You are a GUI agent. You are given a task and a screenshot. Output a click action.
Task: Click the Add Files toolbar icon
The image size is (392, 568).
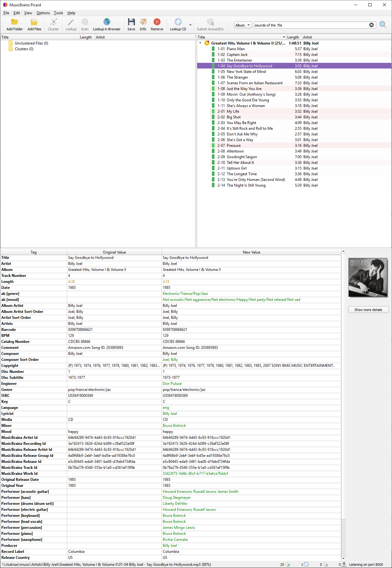pos(34,22)
